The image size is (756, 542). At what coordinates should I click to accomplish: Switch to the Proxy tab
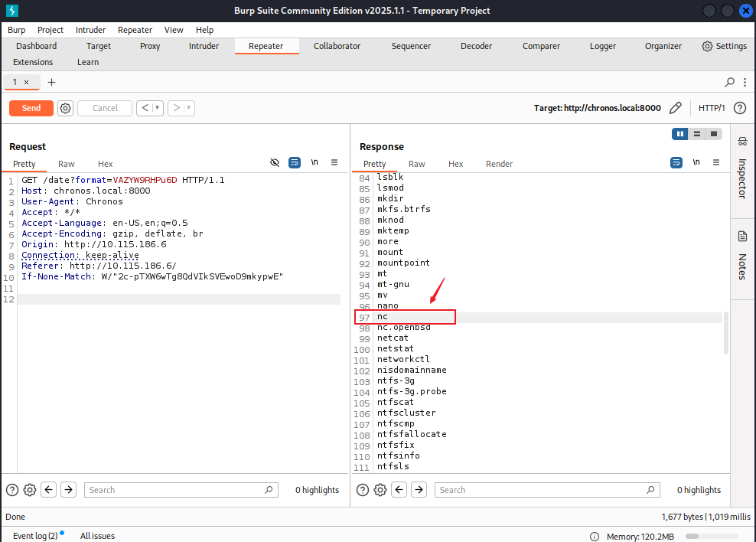pyautogui.click(x=150, y=46)
